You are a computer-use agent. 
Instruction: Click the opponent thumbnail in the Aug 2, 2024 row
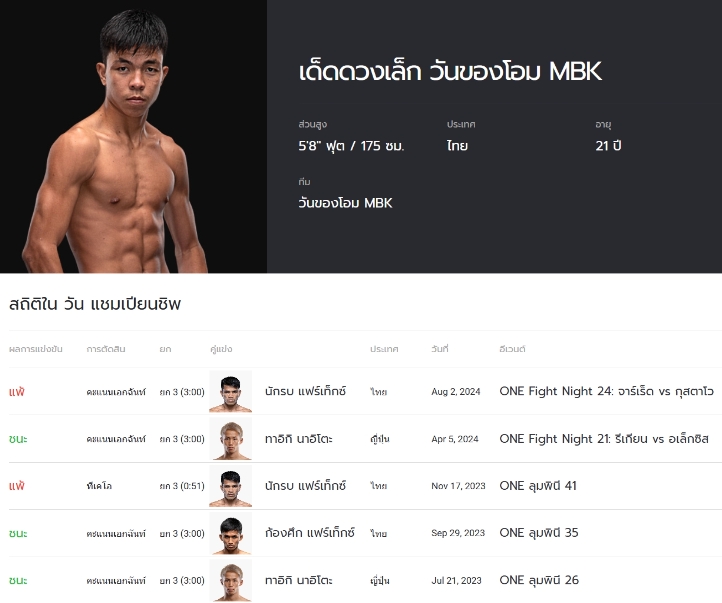click(x=230, y=391)
